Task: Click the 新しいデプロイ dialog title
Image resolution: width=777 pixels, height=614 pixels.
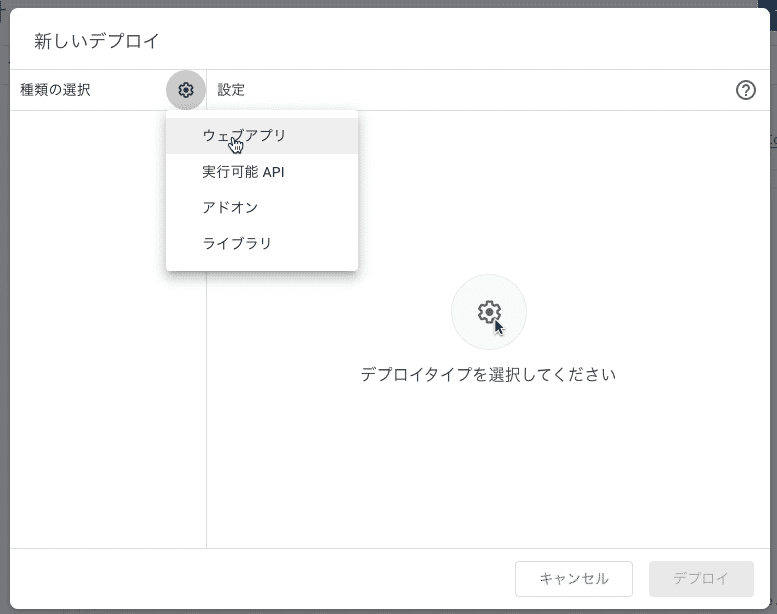Action: coord(97,41)
